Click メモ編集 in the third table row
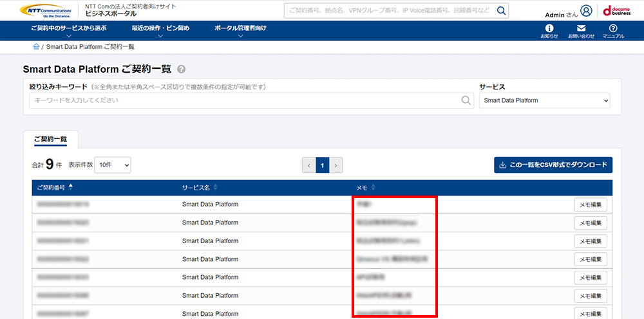The height and width of the screenshot is (319, 644). (x=591, y=241)
